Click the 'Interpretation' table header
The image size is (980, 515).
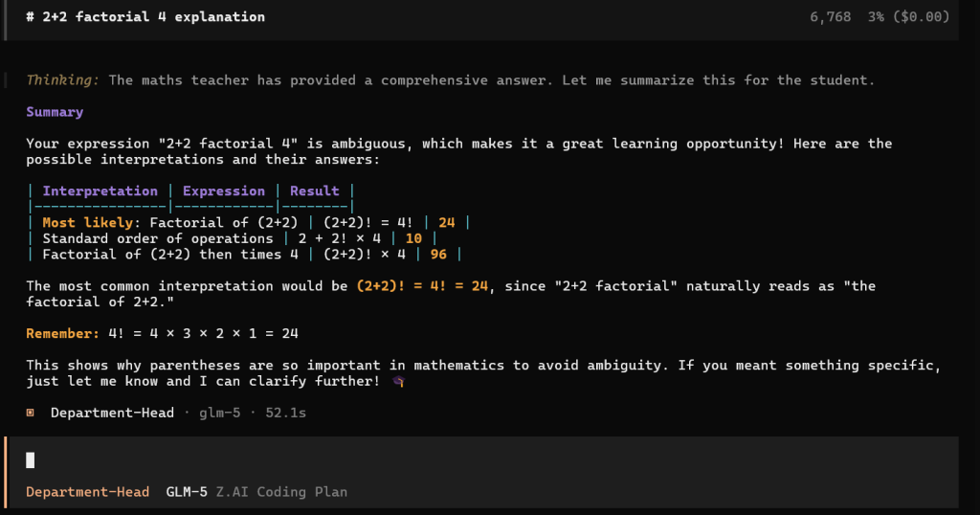click(100, 190)
